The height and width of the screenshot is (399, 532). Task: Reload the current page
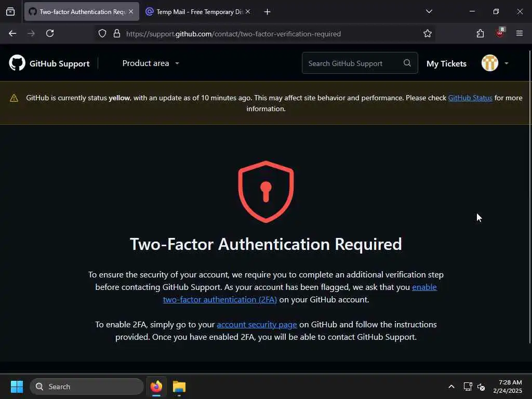coord(50,34)
